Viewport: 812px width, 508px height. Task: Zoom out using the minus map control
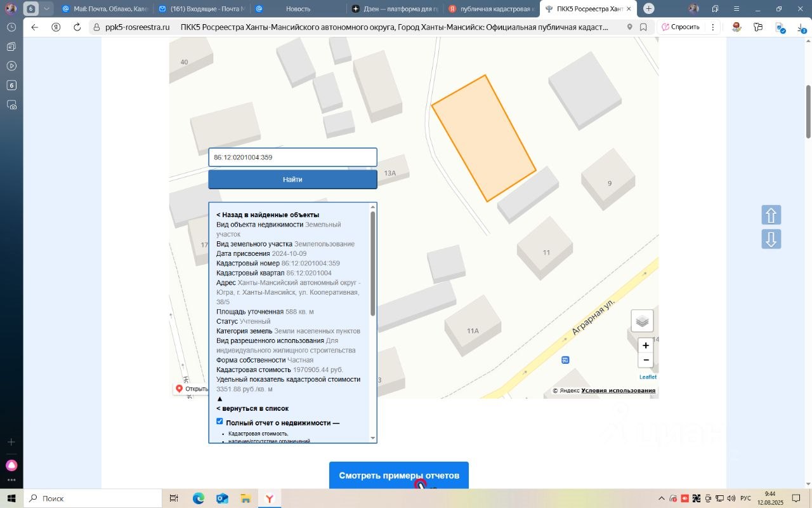pyautogui.click(x=645, y=360)
